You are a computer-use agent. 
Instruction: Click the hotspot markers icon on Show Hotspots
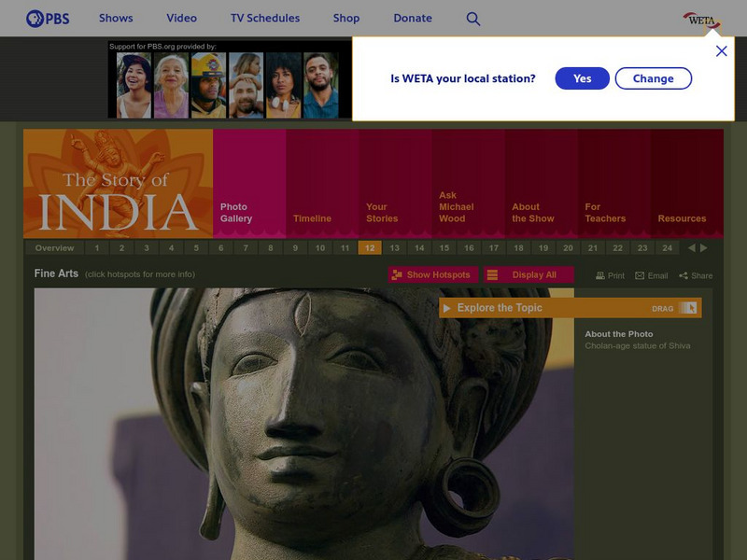[397, 274]
